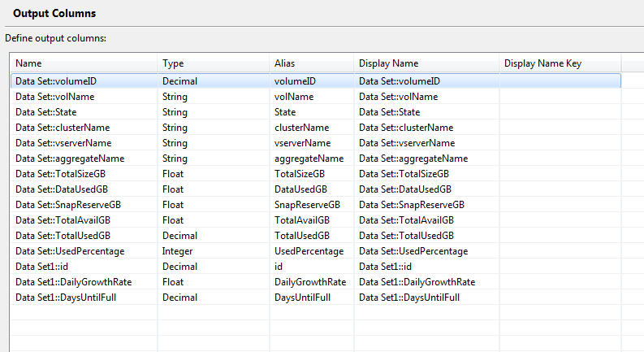The width and height of the screenshot is (644, 352).
Task: Click the SnapReserveGB alias cell
Action: point(312,205)
